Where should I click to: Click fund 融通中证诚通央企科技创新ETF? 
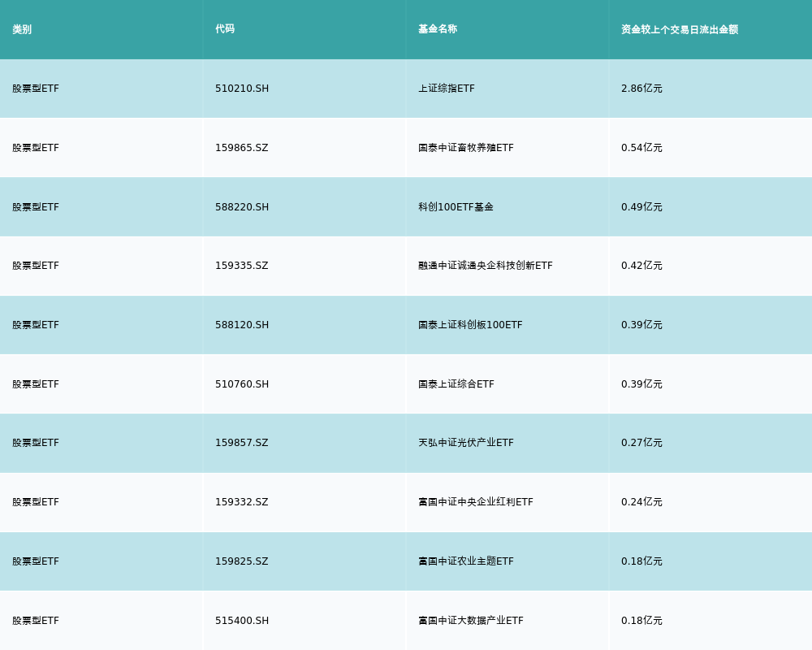486,266
